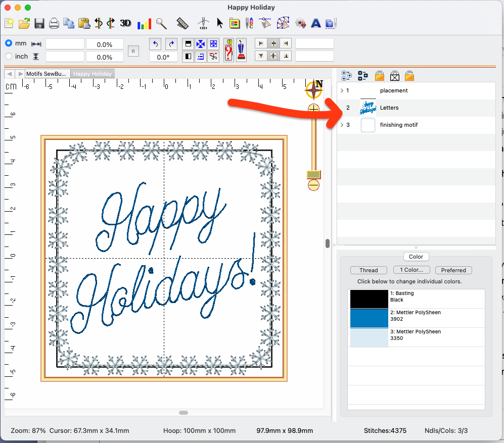The width and height of the screenshot is (504, 443).
Task: Open the lettering A tool
Action: pyautogui.click(x=316, y=23)
